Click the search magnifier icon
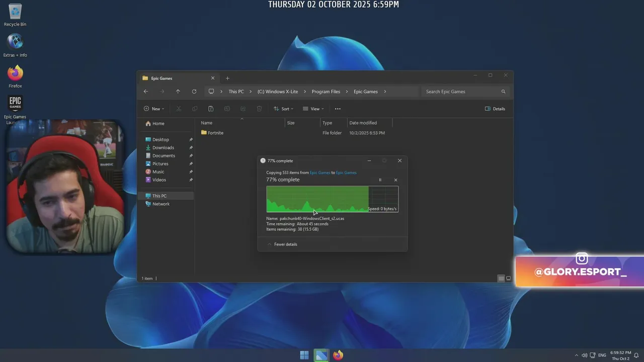Viewport: 644px width, 362px height. pos(503,92)
